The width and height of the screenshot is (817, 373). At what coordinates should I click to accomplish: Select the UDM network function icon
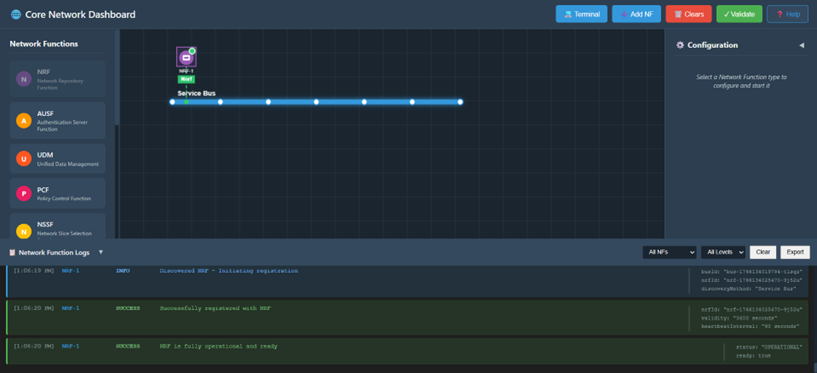23,158
